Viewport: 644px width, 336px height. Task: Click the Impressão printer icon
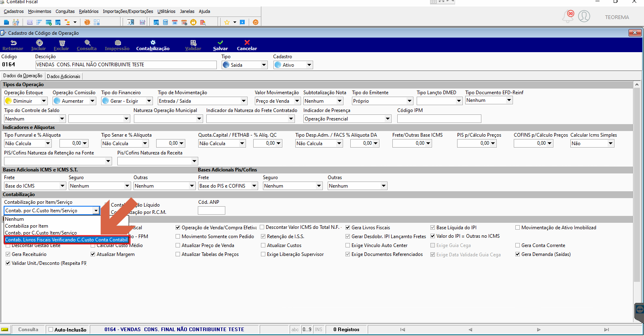click(x=118, y=42)
